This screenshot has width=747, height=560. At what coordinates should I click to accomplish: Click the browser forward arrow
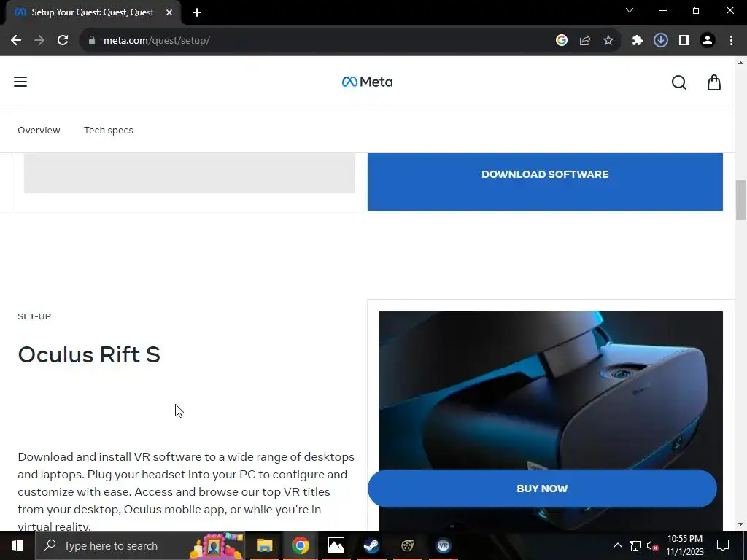[39, 41]
